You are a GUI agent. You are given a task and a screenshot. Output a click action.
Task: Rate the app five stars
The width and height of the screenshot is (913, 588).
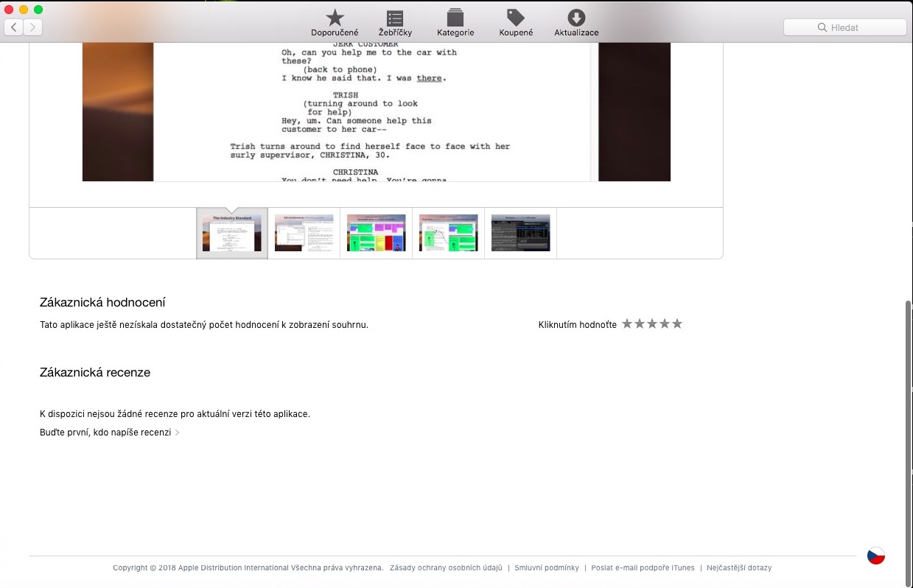tap(677, 323)
